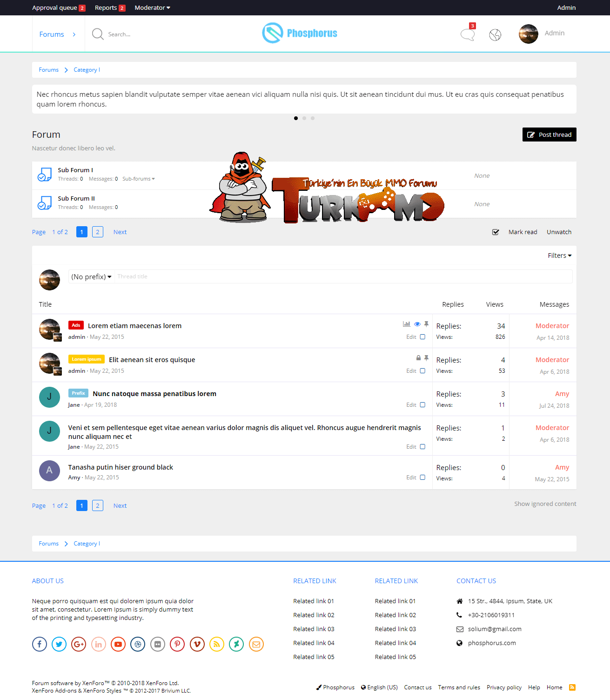Open the RSS circle icon in About Us
The image size is (610, 700).
217,644
